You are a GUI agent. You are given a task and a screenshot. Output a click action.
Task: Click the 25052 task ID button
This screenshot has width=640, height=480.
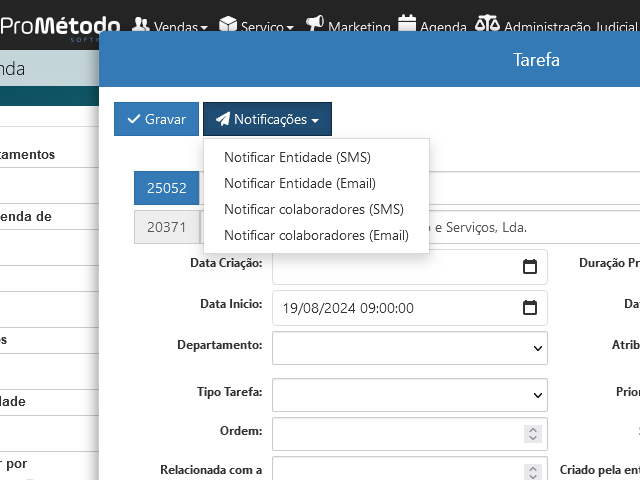(166, 187)
